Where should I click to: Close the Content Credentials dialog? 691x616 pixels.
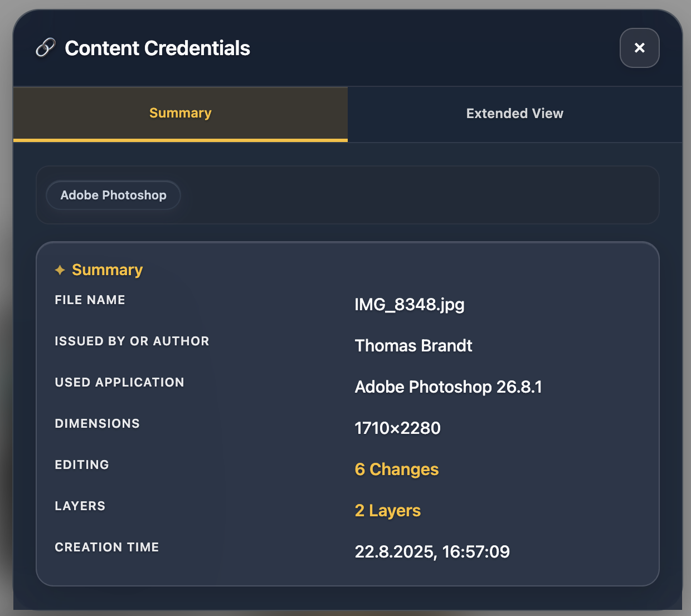(x=640, y=48)
